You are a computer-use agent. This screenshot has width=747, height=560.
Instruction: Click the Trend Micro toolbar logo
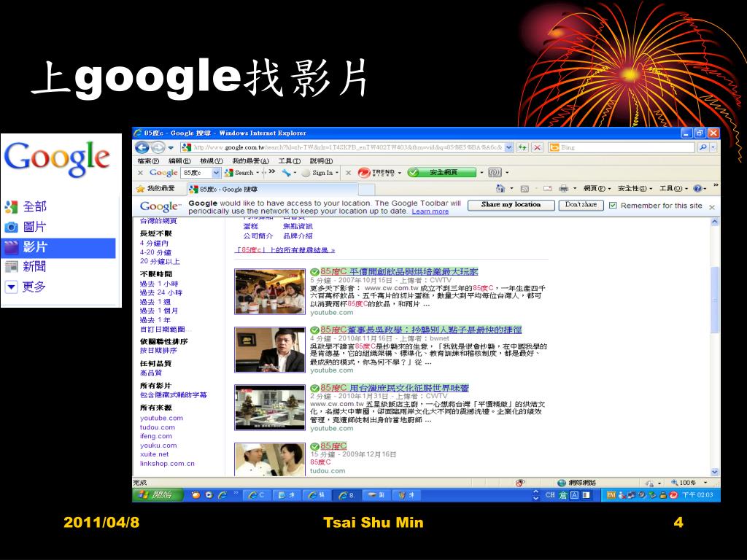(x=376, y=172)
